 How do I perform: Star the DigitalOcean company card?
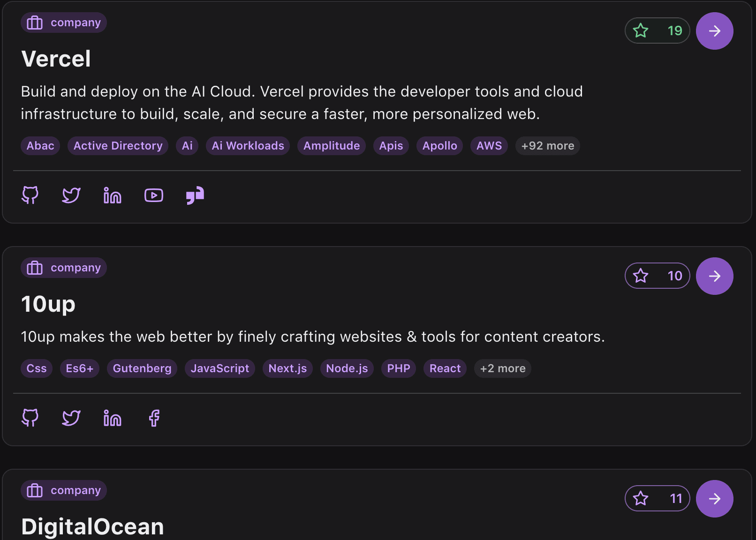(x=657, y=499)
